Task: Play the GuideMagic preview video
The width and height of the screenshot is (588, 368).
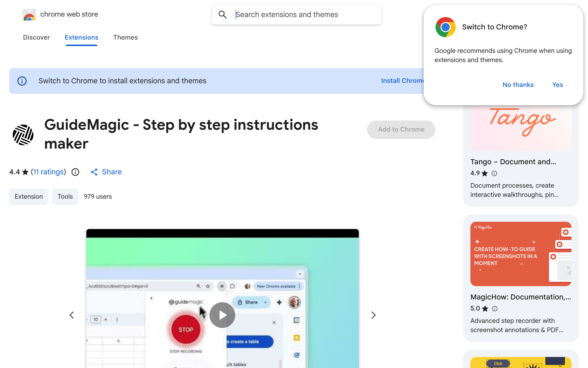Action: pos(222,315)
